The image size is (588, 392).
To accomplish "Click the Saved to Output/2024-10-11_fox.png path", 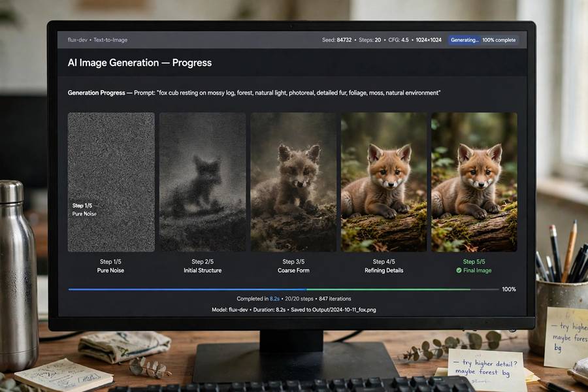I will (333, 310).
